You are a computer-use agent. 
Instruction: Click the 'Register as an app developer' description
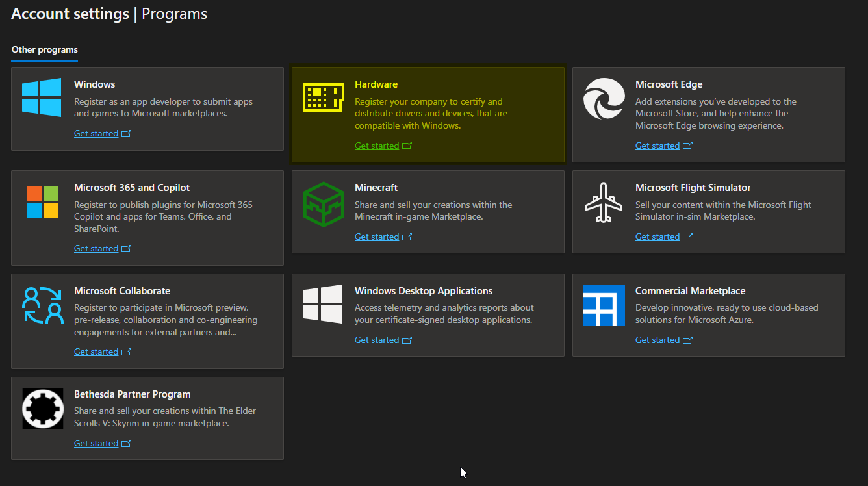coord(164,108)
